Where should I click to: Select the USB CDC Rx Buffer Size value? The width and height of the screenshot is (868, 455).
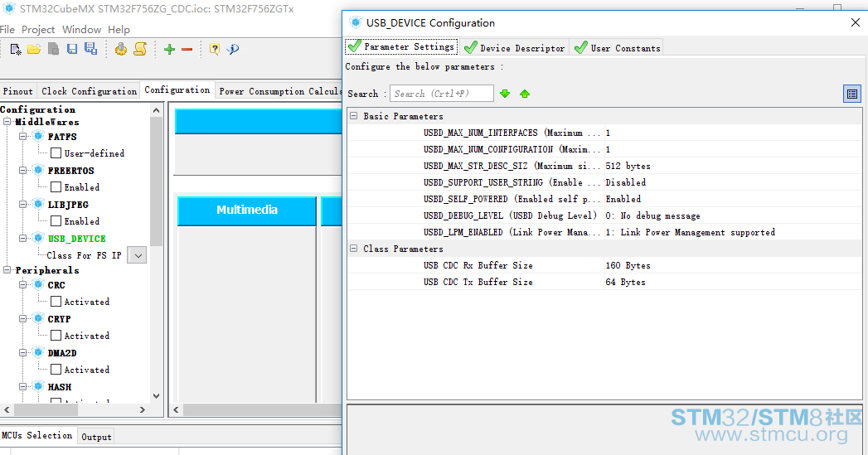734,265
